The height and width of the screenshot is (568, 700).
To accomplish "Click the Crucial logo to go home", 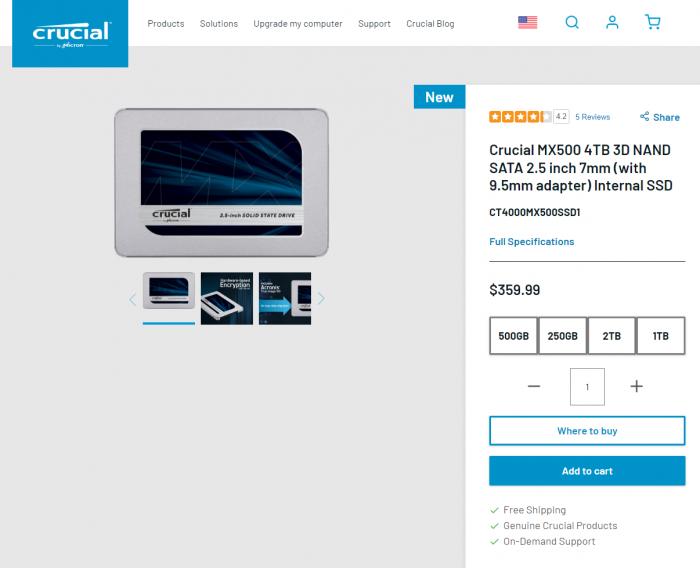I will (70, 34).
